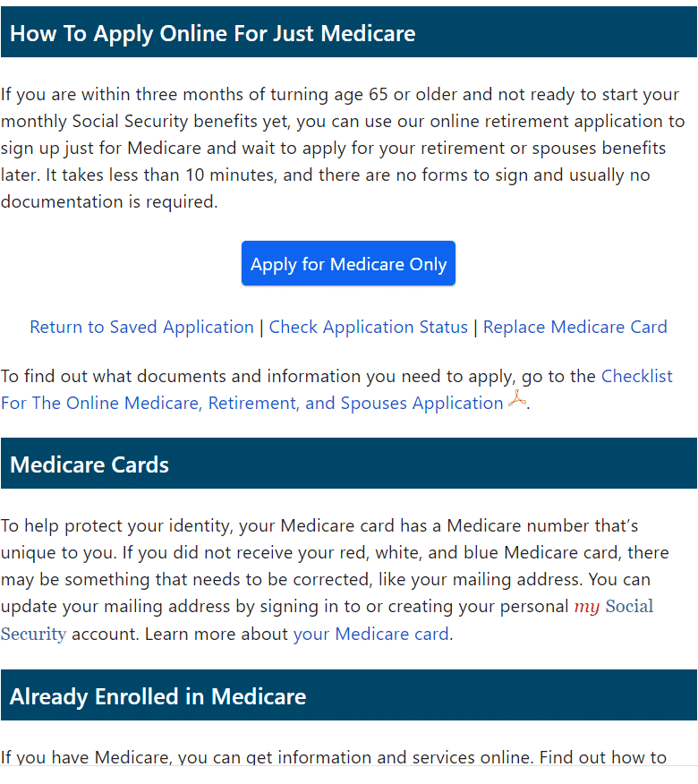Follow the Replace Medicare Card link

click(x=575, y=327)
